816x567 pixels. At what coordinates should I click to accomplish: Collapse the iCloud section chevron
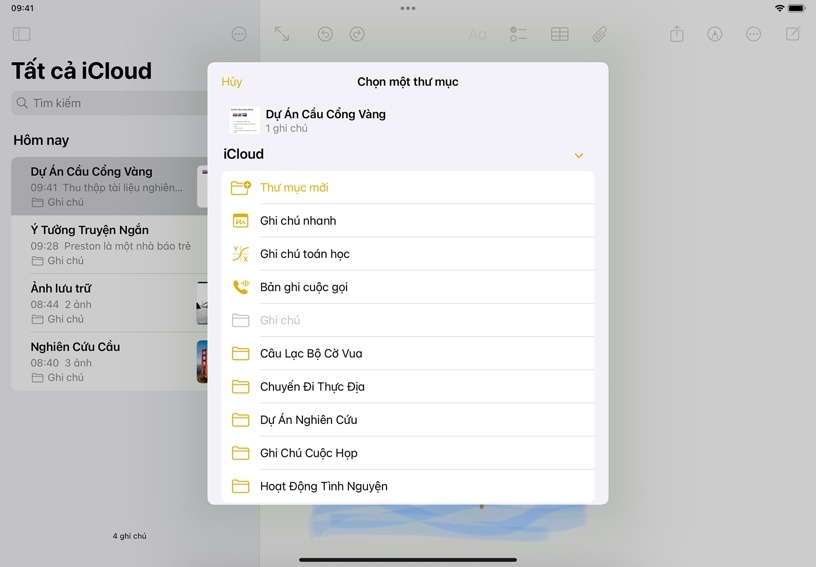pos(578,155)
